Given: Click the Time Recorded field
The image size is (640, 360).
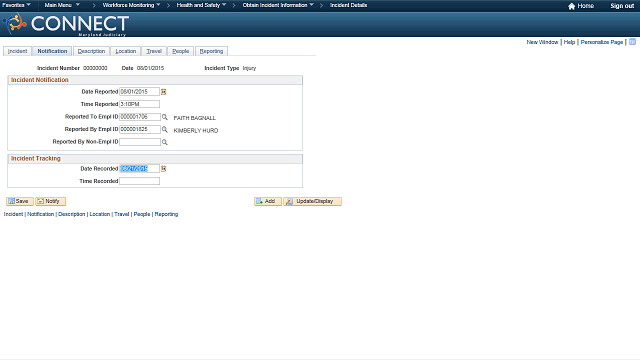Looking at the screenshot, I should click(139, 181).
